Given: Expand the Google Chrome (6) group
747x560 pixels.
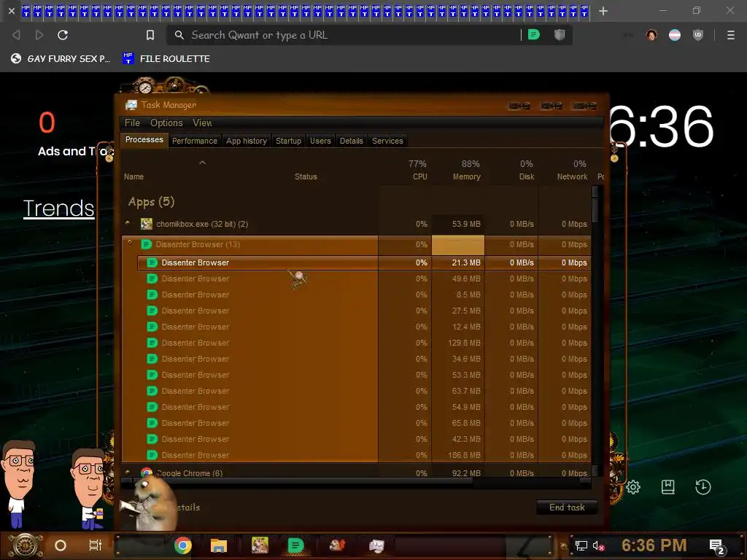Looking at the screenshot, I should click(128, 472).
